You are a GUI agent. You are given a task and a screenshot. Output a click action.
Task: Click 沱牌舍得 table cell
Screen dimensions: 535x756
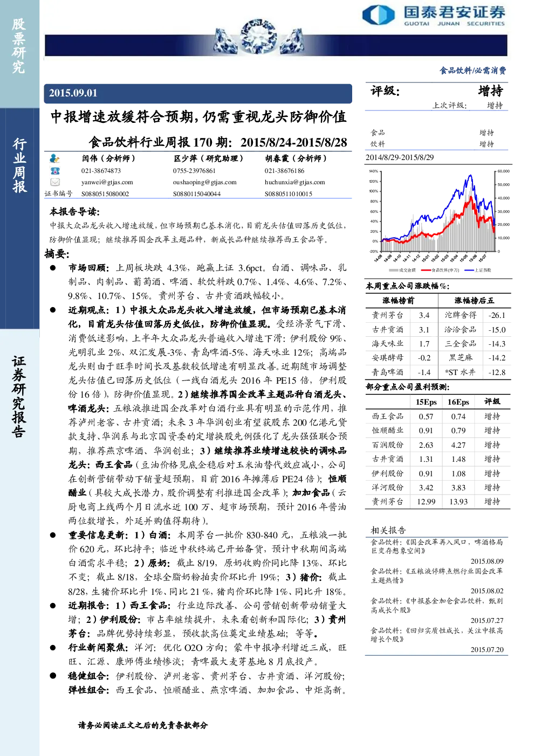(x=461, y=315)
